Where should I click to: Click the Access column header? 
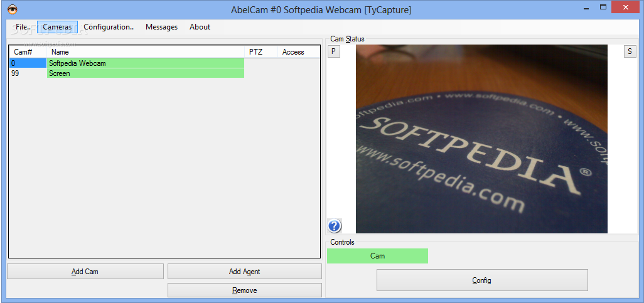298,52
